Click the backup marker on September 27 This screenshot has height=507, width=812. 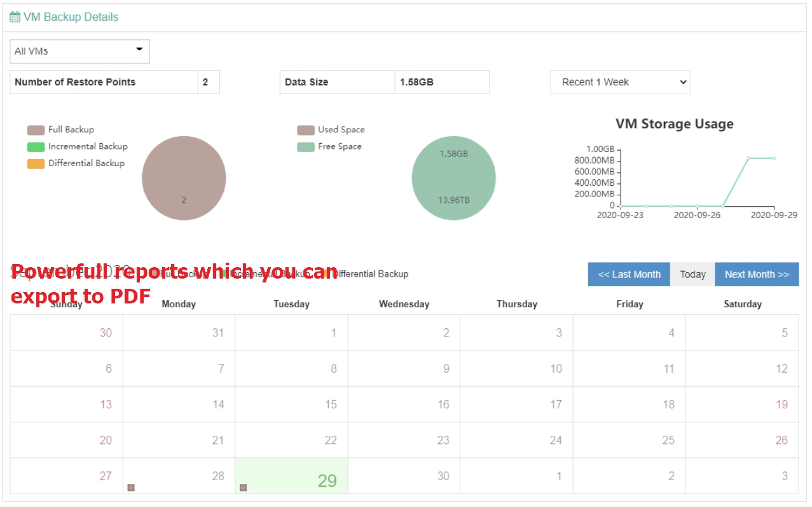tap(131, 488)
